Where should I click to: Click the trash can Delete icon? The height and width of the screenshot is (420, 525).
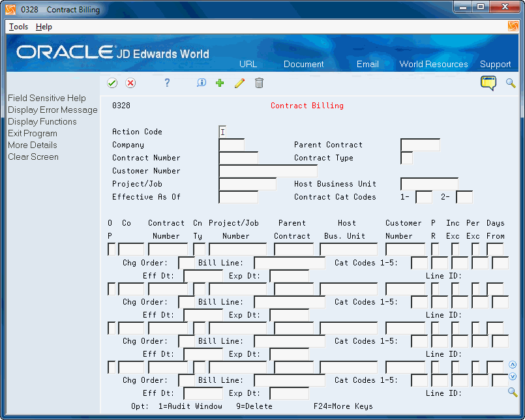259,83
